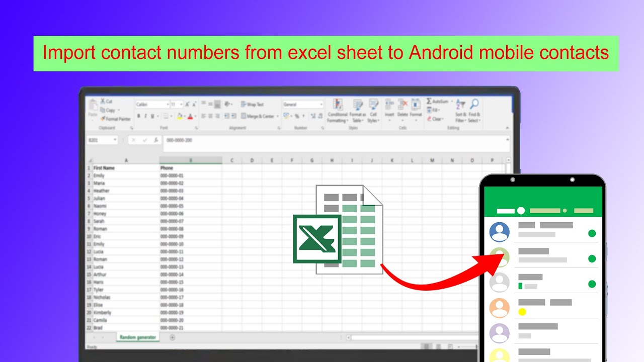Click the Cut scissors button
644x362 pixels.
(107, 102)
